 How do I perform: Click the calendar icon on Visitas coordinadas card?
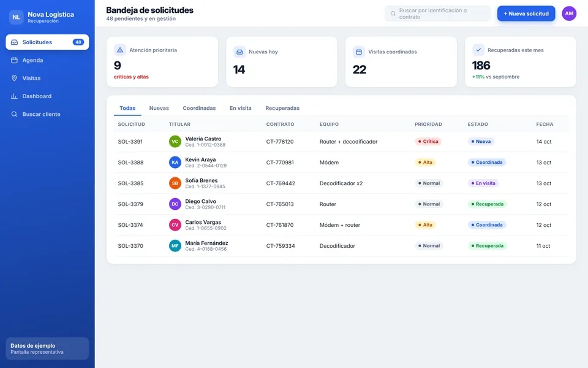(x=359, y=52)
